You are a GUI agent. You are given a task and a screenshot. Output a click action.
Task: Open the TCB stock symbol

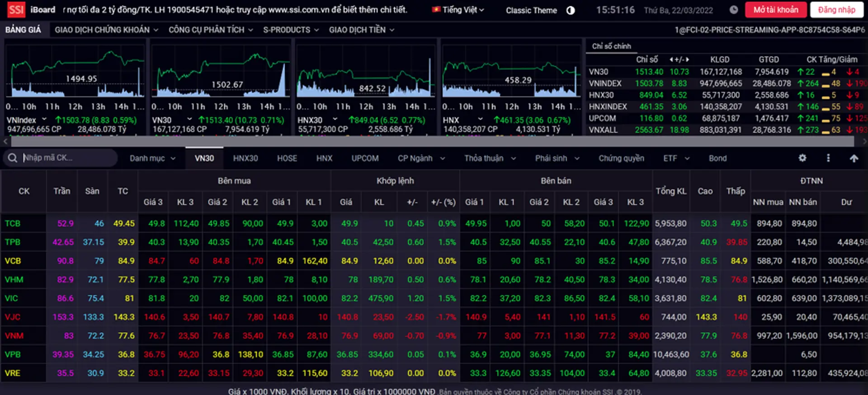pyautogui.click(x=13, y=223)
